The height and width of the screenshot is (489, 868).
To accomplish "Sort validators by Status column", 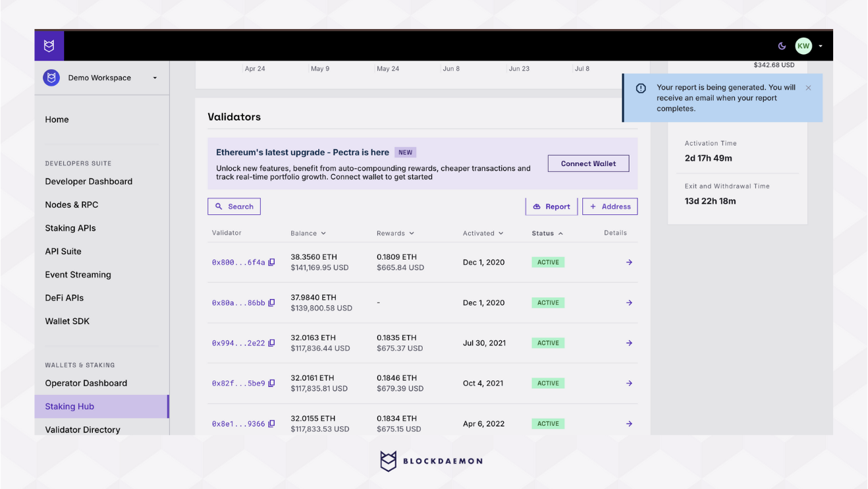I will pos(547,233).
